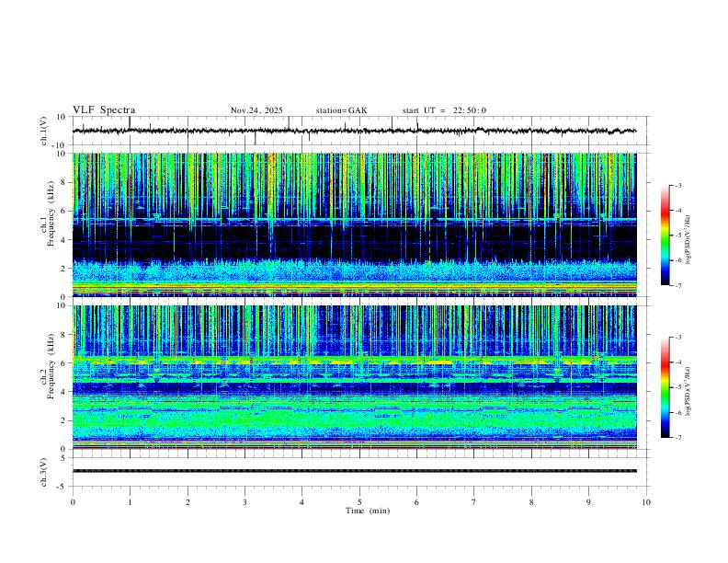Viewport: 728px width, 563px height.
Task: Click the ch.2 'Frequency (kHz)' axis label
Action: tap(51, 365)
